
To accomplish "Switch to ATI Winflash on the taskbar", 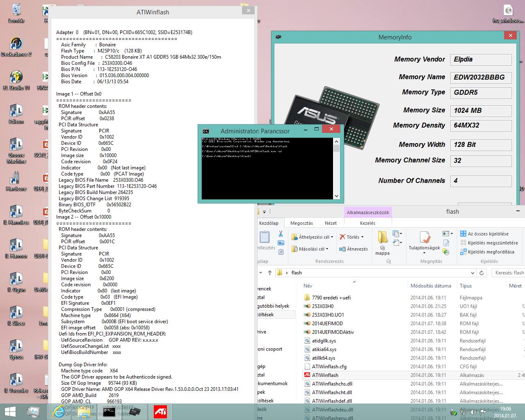I will 160,411.
